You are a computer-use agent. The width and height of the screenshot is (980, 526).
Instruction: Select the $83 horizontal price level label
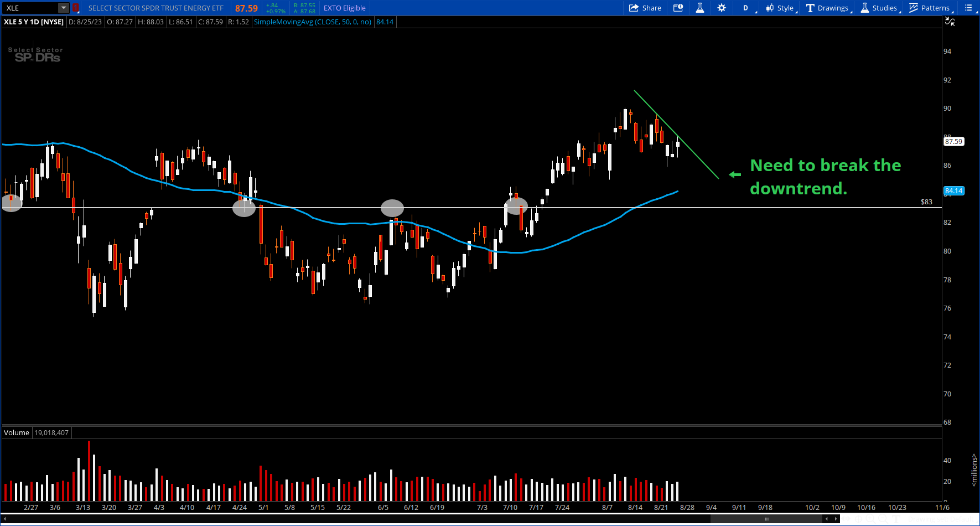click(x=926, y=202)
